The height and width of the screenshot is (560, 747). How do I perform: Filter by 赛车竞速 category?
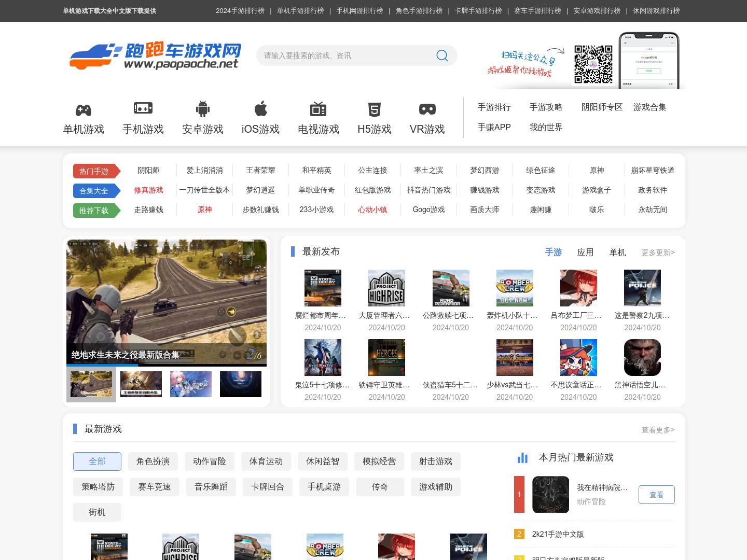coord(155,487)
